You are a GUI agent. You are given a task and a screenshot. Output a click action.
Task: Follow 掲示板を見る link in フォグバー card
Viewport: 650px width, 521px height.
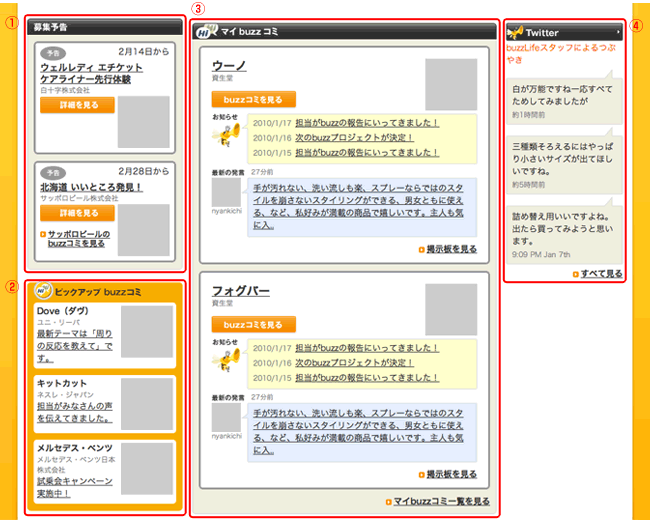[452, 474]
